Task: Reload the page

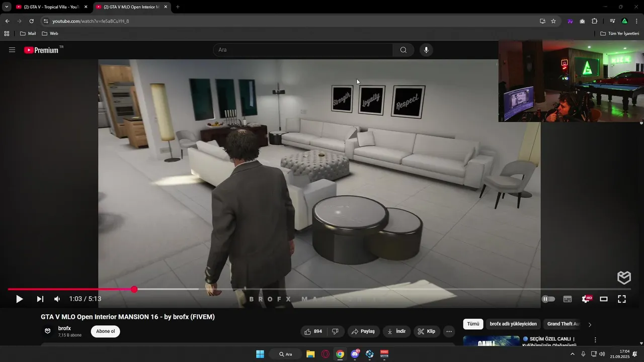Action: click(31, 21)
